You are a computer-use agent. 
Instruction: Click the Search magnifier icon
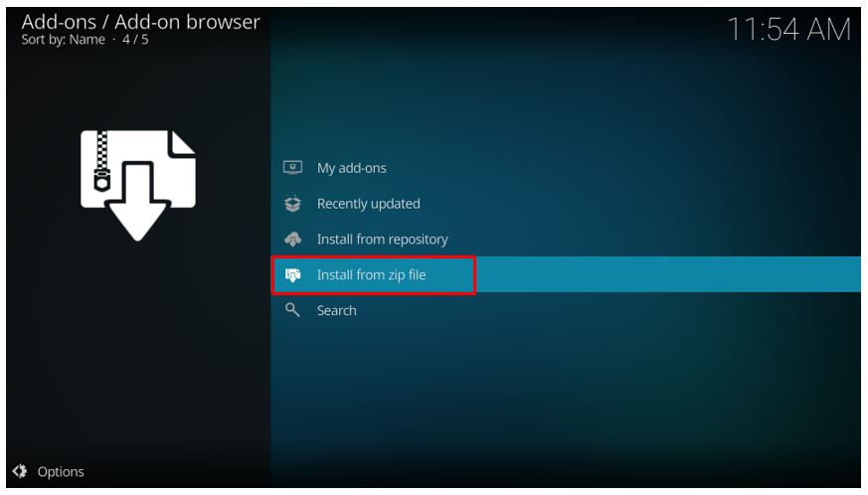292,310
